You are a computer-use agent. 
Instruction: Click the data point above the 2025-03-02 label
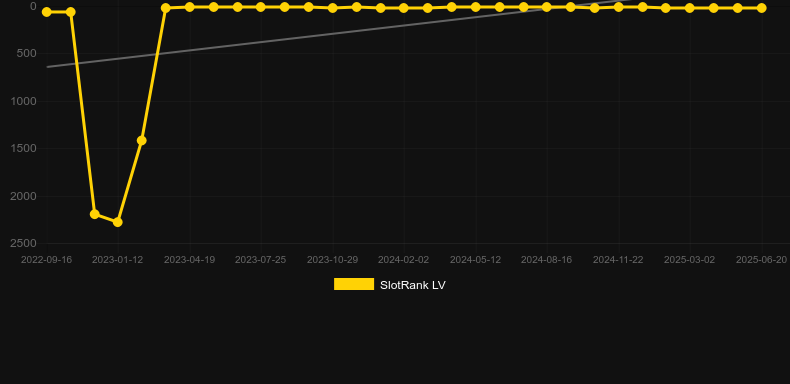[x=690, y=8]
